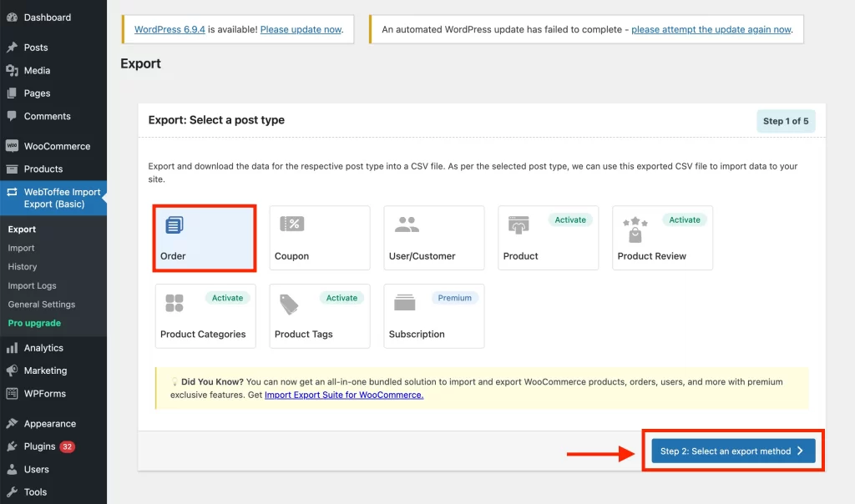The image size is (855, 504).
Task: Open the History submenu page
Action: coord(23,266)
